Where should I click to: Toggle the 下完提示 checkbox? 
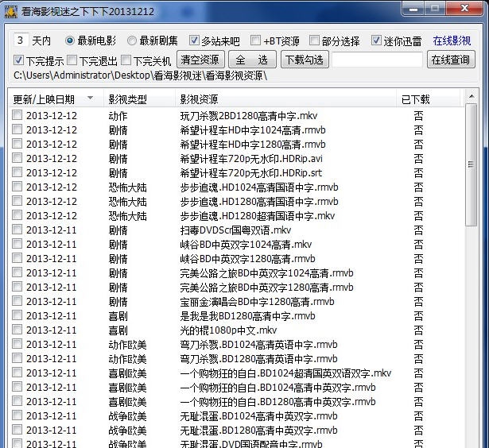point(18,60)
